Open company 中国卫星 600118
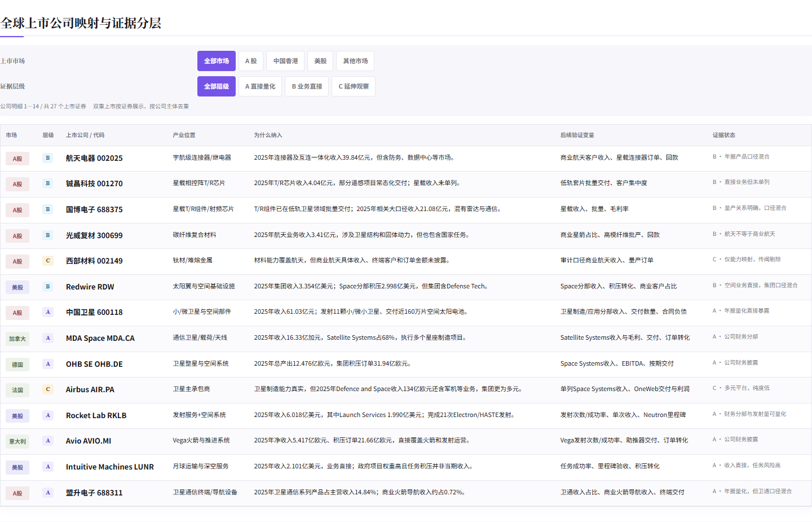This screenshot has width=812, height=522. click(x=94, y=312)
